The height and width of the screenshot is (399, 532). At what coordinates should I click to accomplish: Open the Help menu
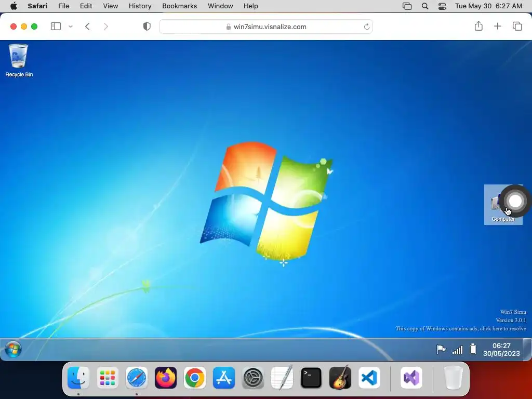pyautogui.click(x=251, y=6)
